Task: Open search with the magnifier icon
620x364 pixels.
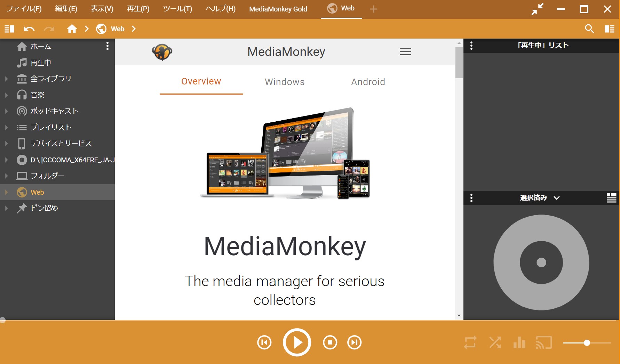Action: (589, 29)
